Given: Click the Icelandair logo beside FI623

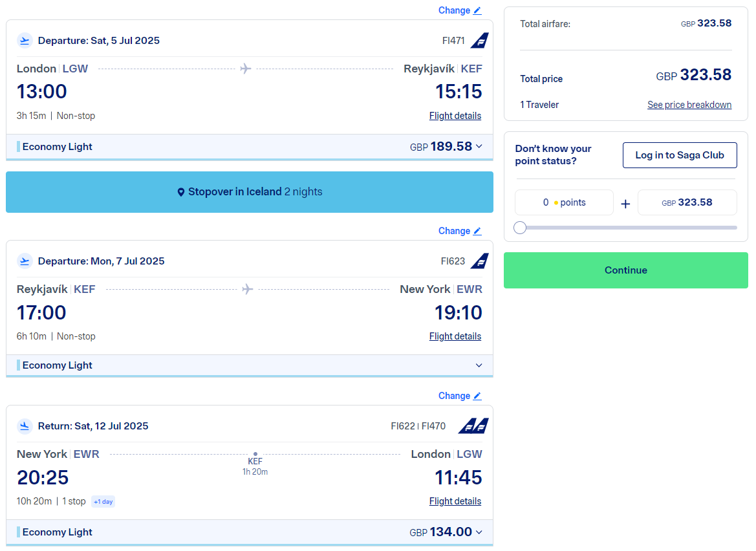Looking at the screenshot, I should (479, 261).
